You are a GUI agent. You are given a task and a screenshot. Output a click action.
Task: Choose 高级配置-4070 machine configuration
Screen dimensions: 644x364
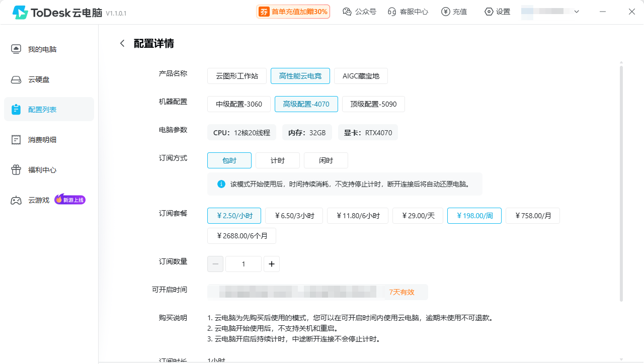(306, 104)
